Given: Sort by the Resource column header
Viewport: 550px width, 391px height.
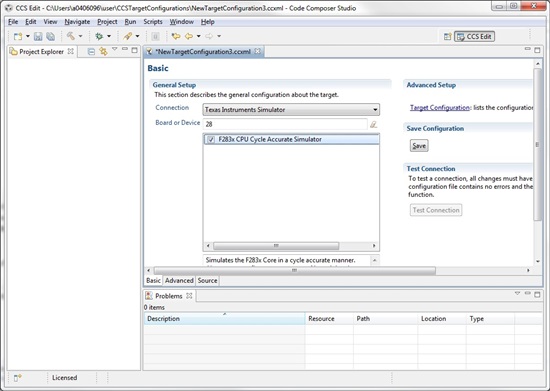Looking at the screenshot, I should pyautogui.click(x=329, y=319).
